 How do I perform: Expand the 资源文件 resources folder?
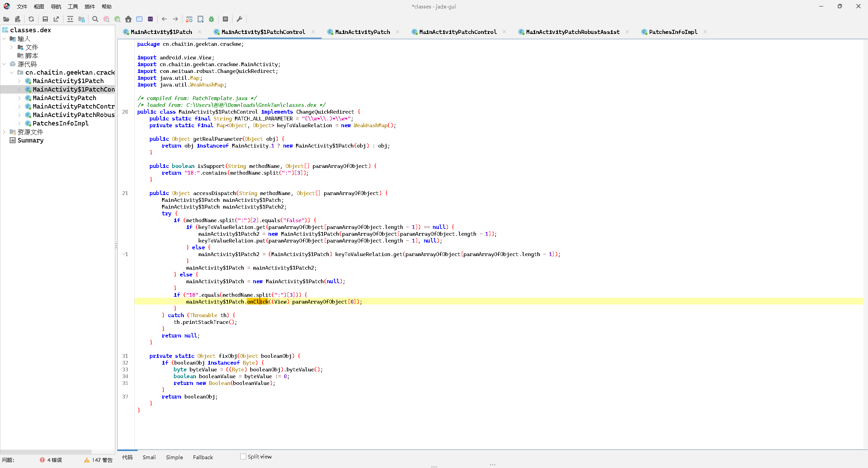4,132
